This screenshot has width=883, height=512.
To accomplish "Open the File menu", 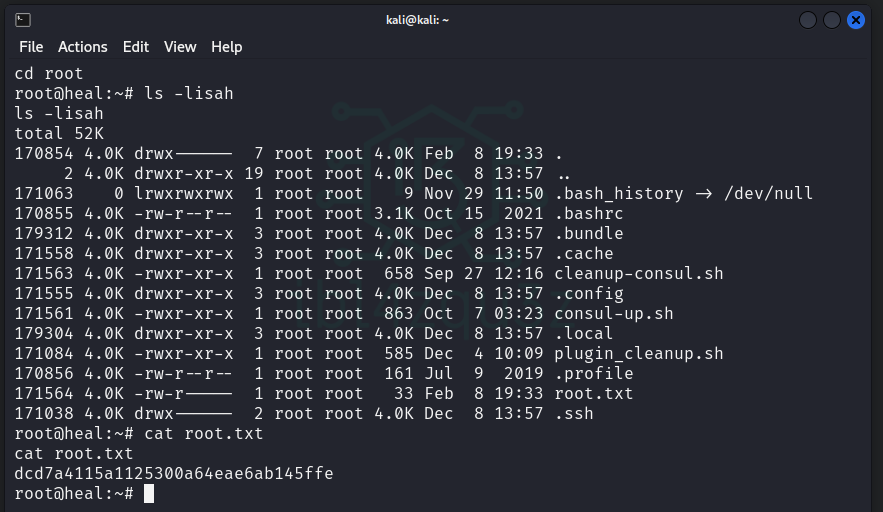I will (x=31, y=47).
